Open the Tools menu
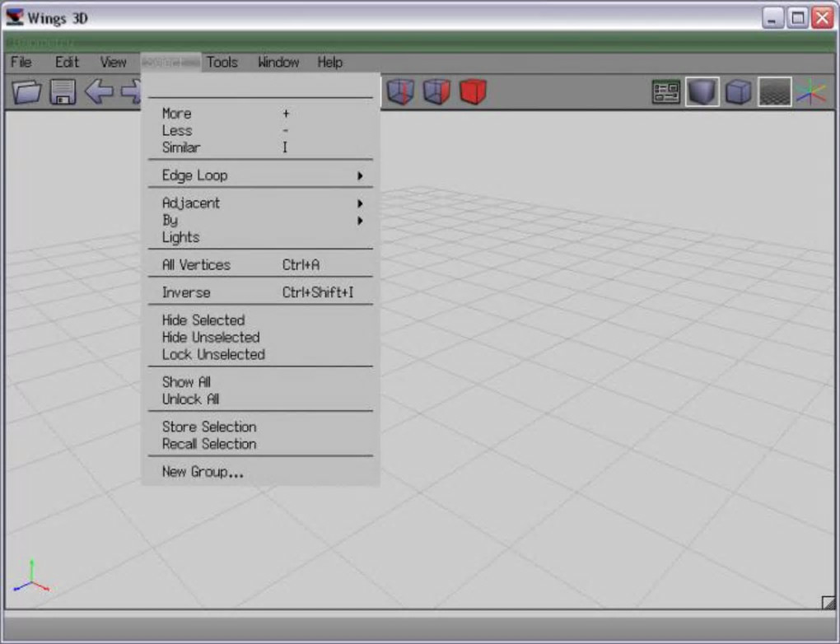Image resolution: width=840 pixels, height=644 pixels. click(x=222, y=62)
